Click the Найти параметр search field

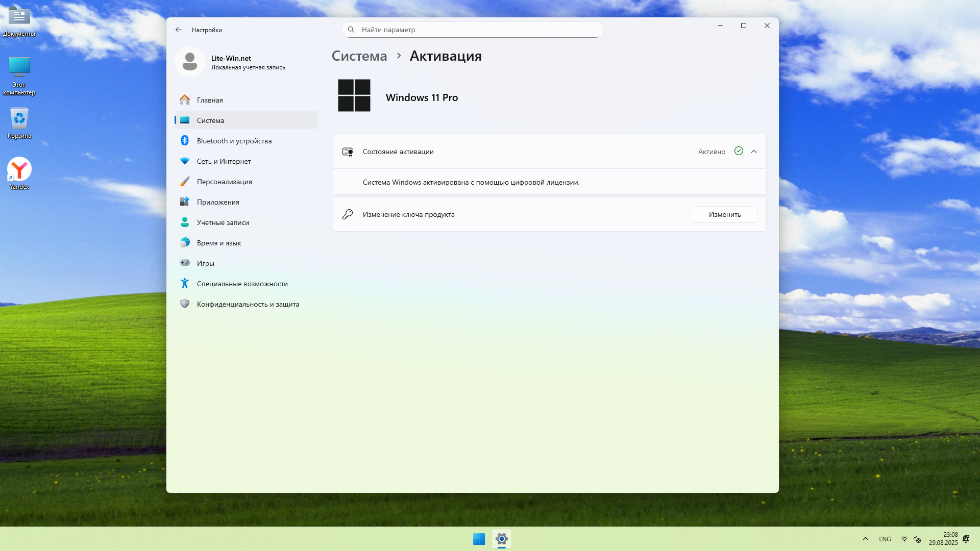(472, 30)
